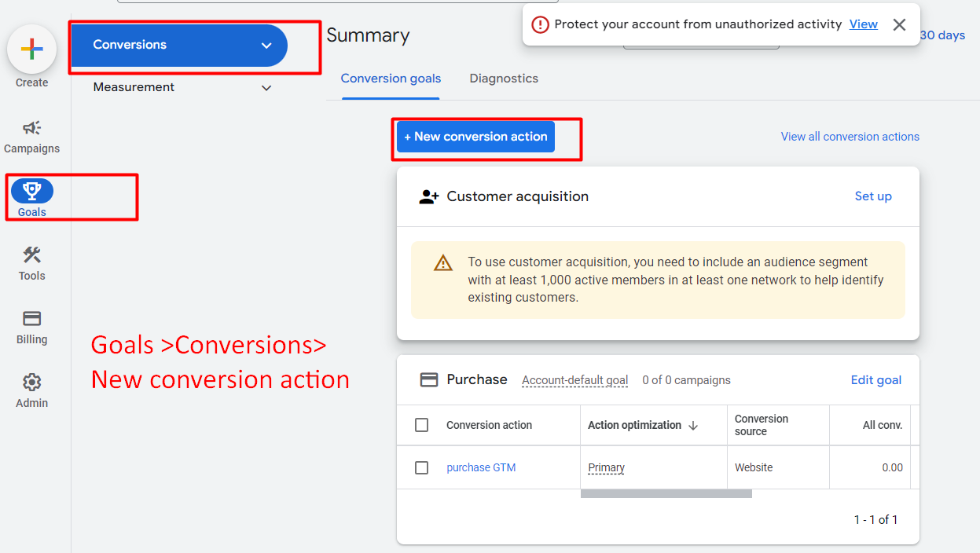This screenshot has height=553, width=980.
Task: Switch to the Conversion goals tab
Action: [x=391, y=79]
